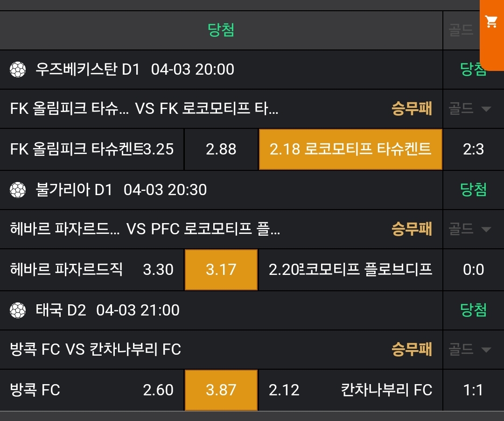Viewport: 504px width, 421px height.
Task: Select 로코모티프 플로브디프 2.20 away odds
Action: [x=350, y=270]
